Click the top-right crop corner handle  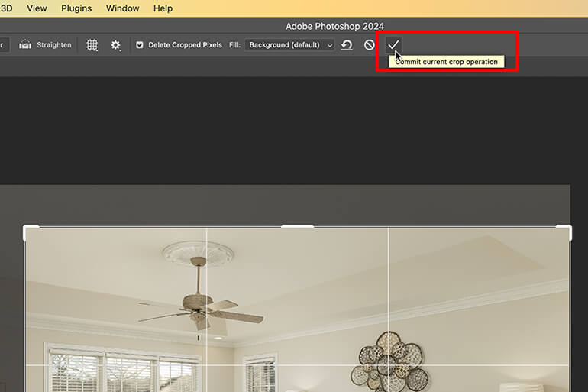pyautogui.click(x=565, y=231)
